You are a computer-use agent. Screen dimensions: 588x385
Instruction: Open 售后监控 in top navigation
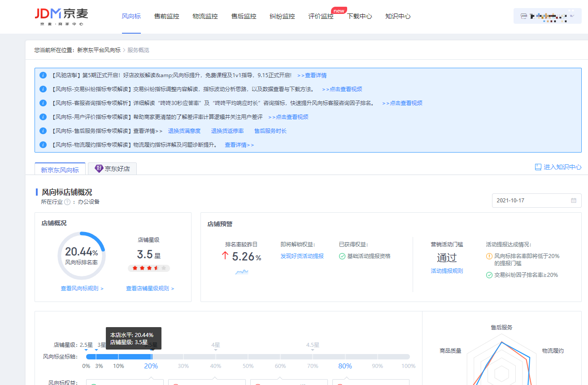[244, 16]
